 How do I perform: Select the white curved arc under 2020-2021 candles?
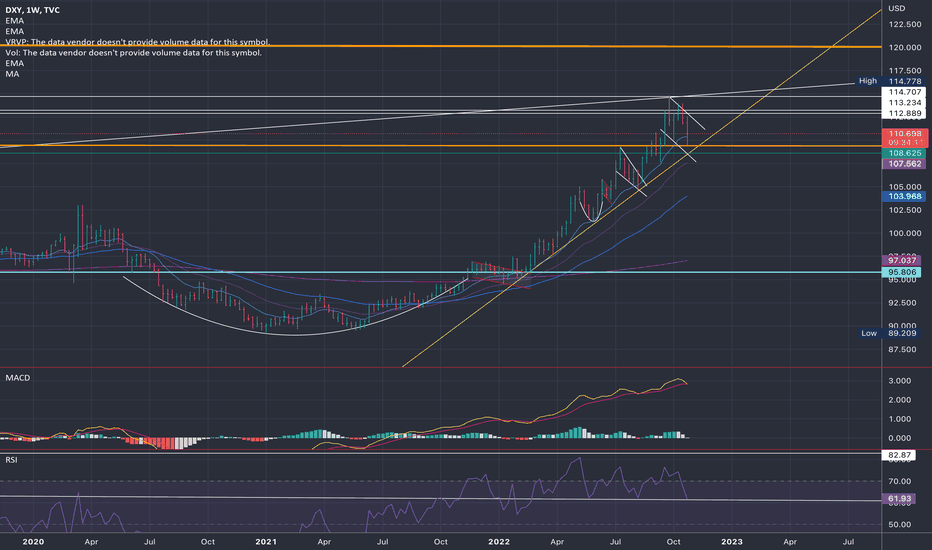(x=294, y=335)
